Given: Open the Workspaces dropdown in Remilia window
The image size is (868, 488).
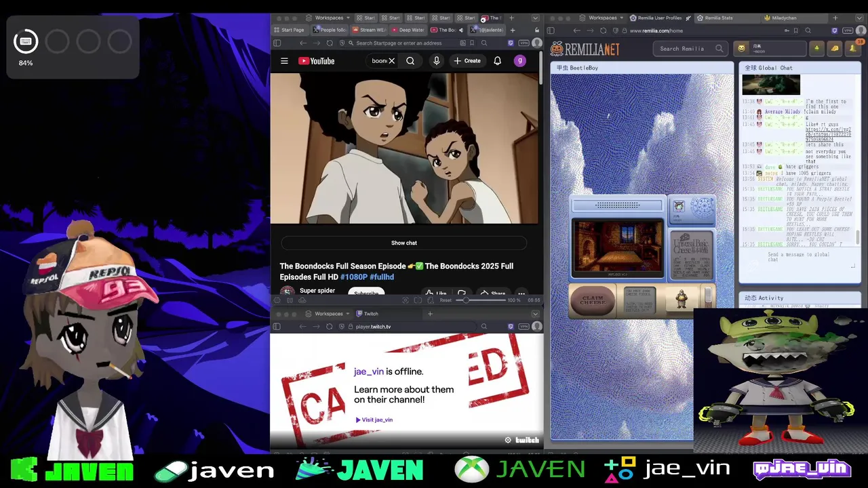Looking at the screenshot, I should point(601,18).
